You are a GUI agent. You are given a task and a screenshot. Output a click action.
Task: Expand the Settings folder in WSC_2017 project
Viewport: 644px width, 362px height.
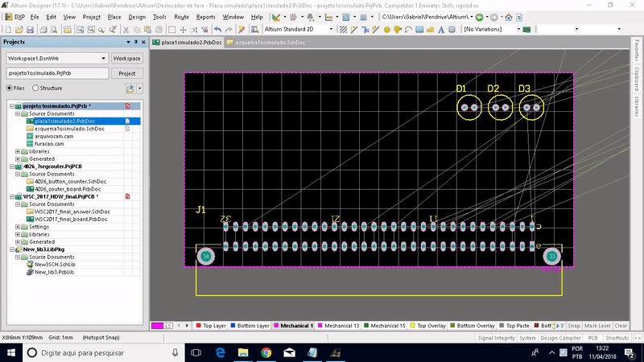[18, 227]
